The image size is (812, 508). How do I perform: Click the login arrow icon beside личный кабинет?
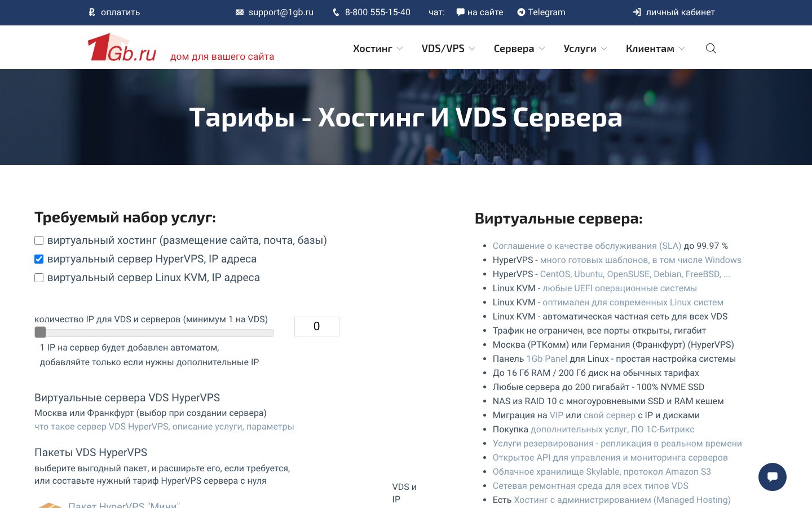point(637,12)
